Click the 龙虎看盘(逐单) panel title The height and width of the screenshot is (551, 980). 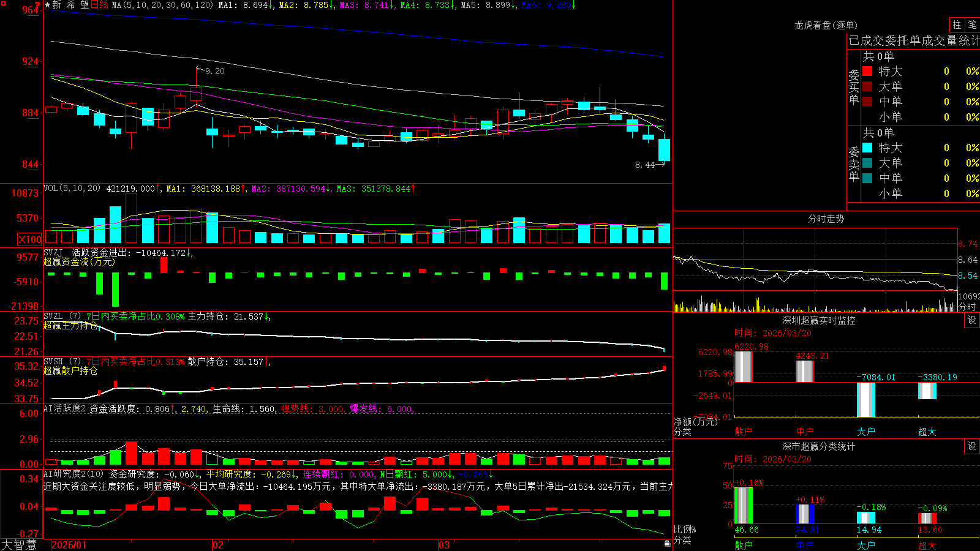click(826, 25)
